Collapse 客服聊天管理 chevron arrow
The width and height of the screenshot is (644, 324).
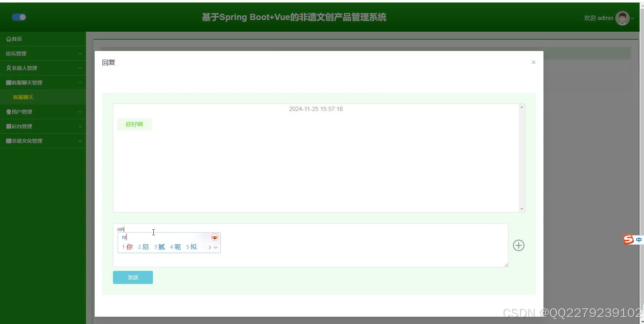point(80,83)
